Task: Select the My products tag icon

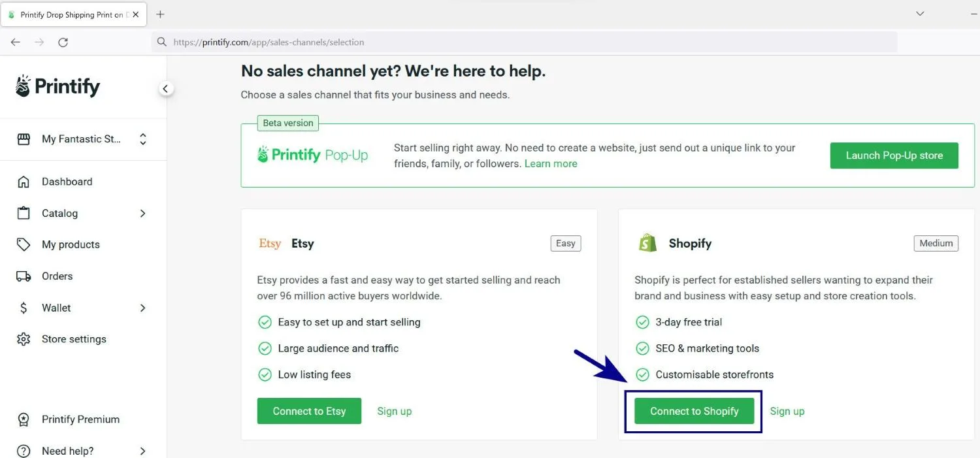Action: click(24, 244)
